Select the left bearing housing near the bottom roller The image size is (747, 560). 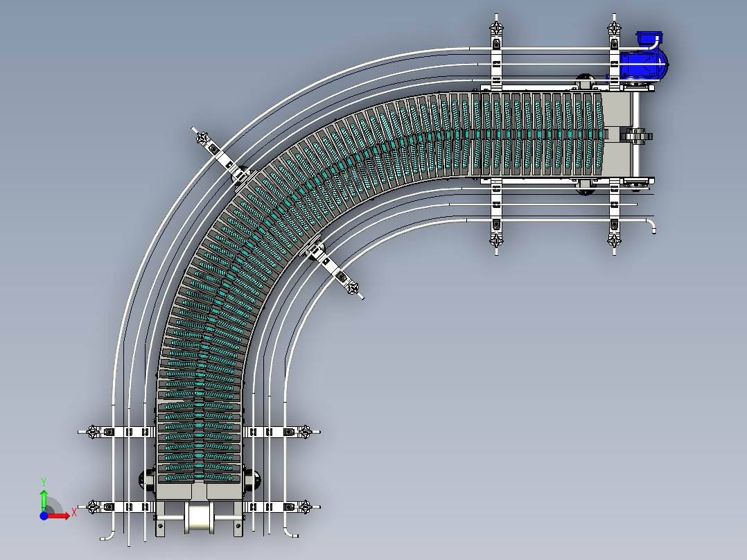[147, 479]
